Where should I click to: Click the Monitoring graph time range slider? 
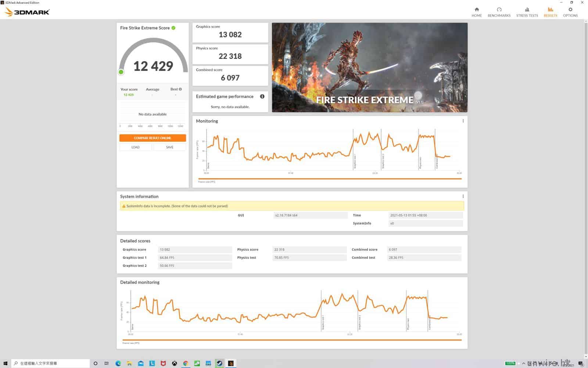tap(330, 179)
